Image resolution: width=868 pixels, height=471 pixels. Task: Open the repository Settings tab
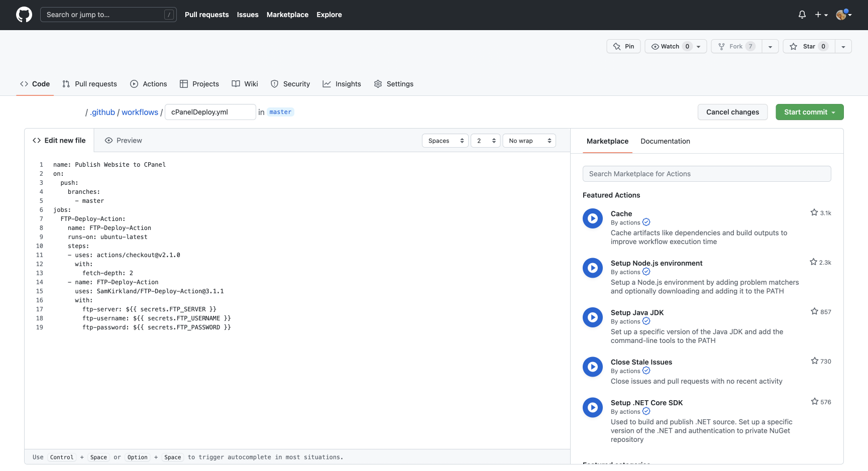click(x=394, y=84)
